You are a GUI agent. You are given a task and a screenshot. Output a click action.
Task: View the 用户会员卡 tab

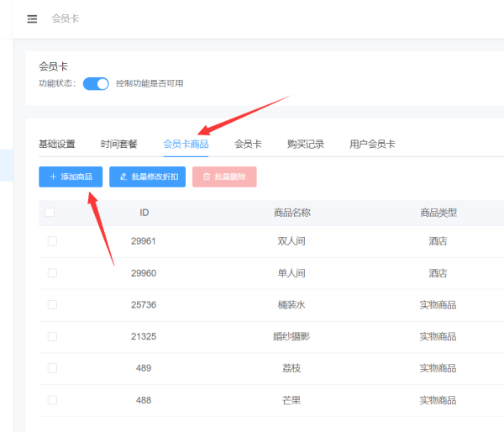click(x=372, y=145)
